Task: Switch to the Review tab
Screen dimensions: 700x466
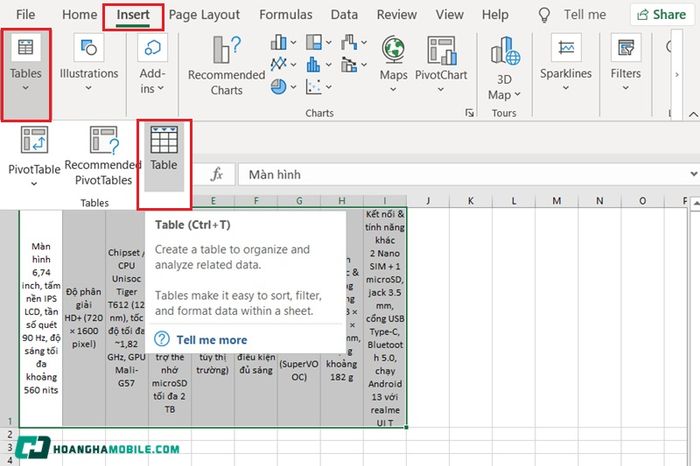Action: (x=396, y=15)
